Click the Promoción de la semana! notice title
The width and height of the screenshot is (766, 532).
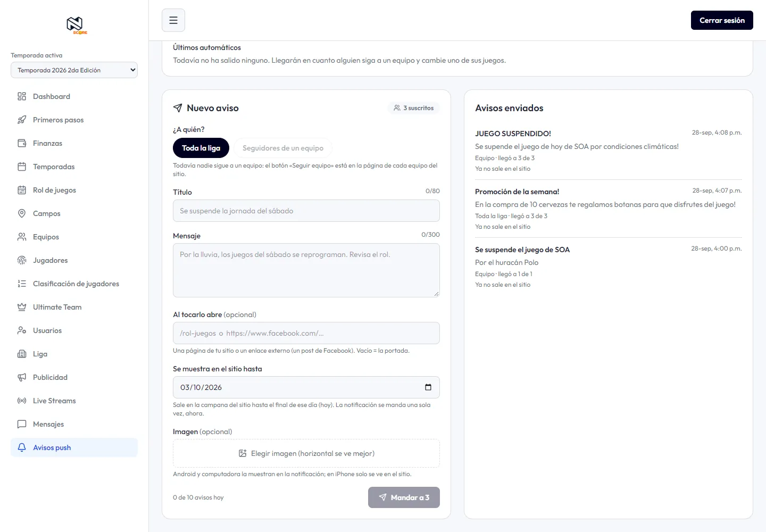(517, 192)
